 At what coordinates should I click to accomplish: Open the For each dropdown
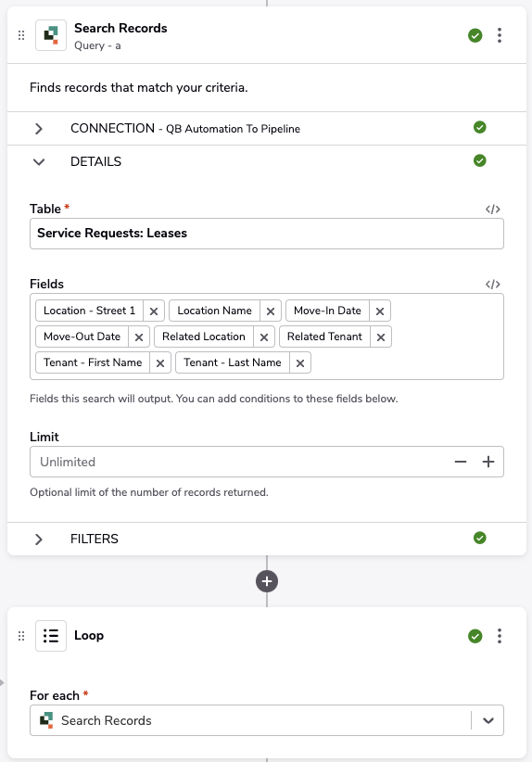488,720
